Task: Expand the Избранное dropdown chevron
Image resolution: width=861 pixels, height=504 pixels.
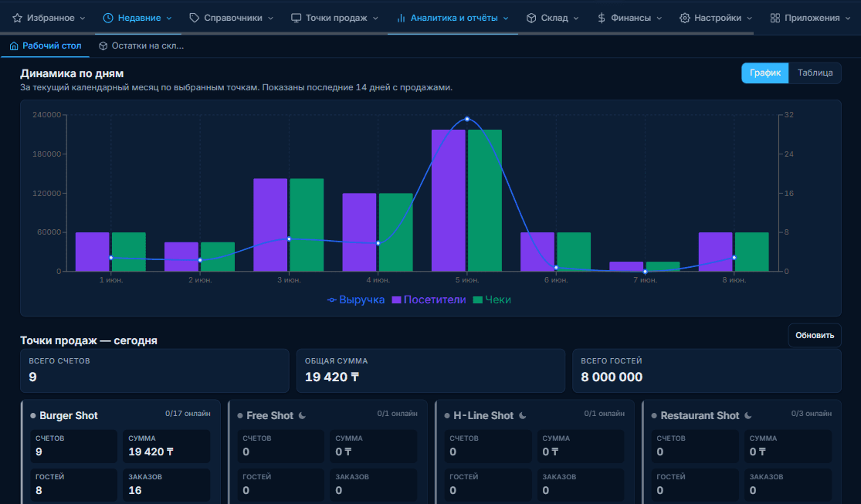Action: pos(83,18)
